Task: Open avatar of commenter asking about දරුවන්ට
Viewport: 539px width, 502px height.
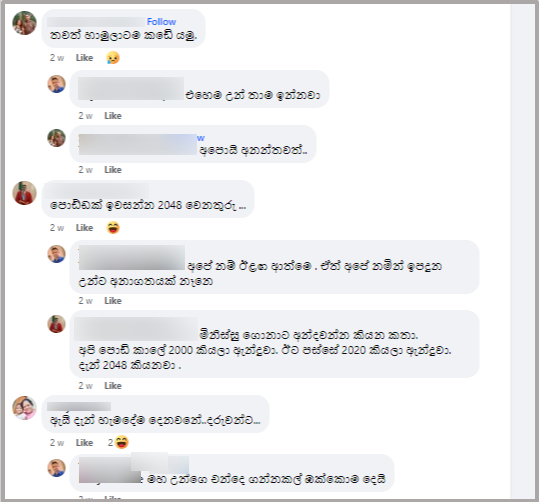Action: pos(24,408)
